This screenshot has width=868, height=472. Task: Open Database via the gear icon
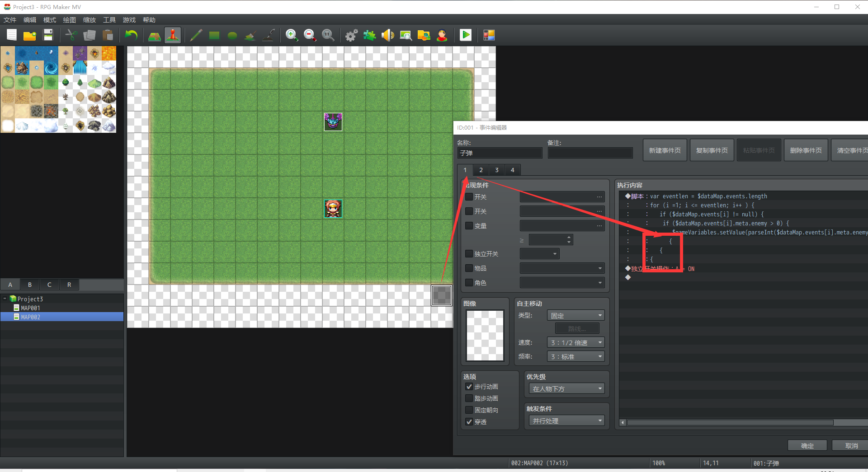[x=351, y=35]
